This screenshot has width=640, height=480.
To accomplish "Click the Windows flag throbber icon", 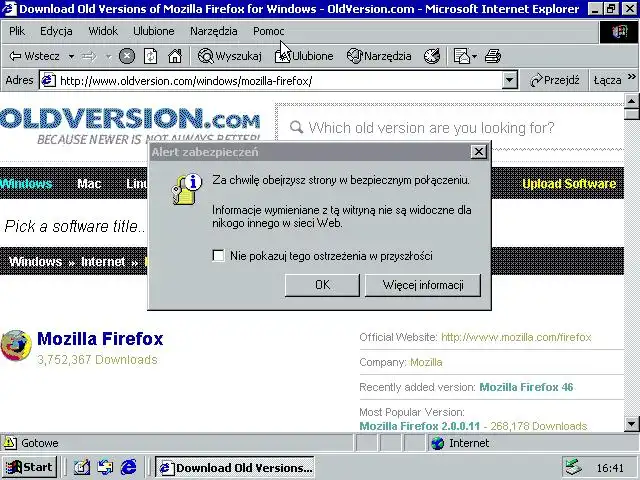I will pos(619,31).
